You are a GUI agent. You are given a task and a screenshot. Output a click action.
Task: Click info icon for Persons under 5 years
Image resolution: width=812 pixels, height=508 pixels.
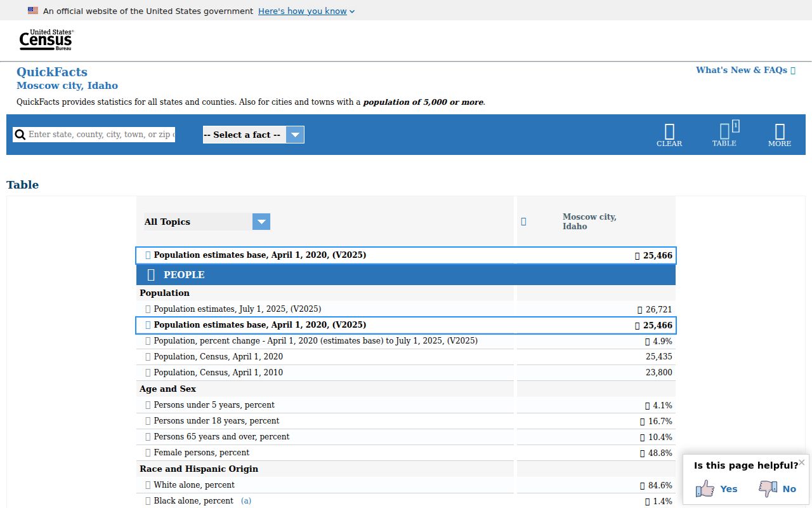click(148, 405)
